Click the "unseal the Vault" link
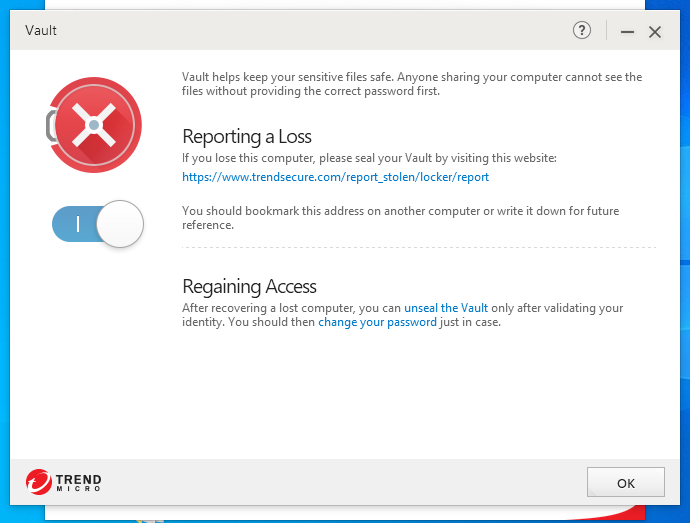 point(446,308)
